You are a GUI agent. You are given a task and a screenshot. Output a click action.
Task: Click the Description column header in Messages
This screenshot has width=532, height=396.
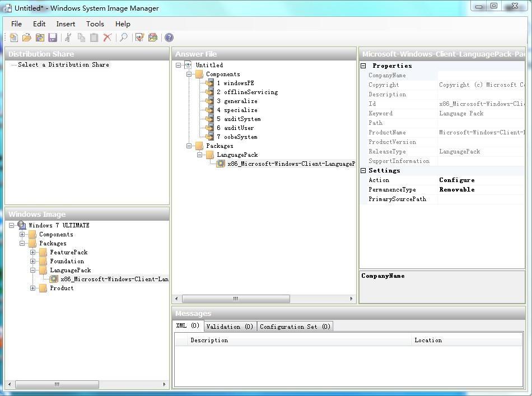pyautogui.click(x=299, y=340)
